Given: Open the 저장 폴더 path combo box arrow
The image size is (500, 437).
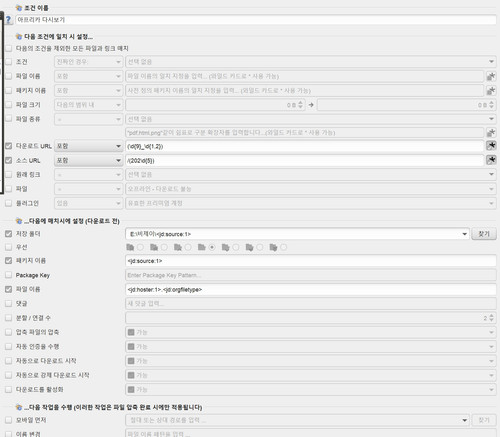Looking at the screenshot, I should coord(465,234).
